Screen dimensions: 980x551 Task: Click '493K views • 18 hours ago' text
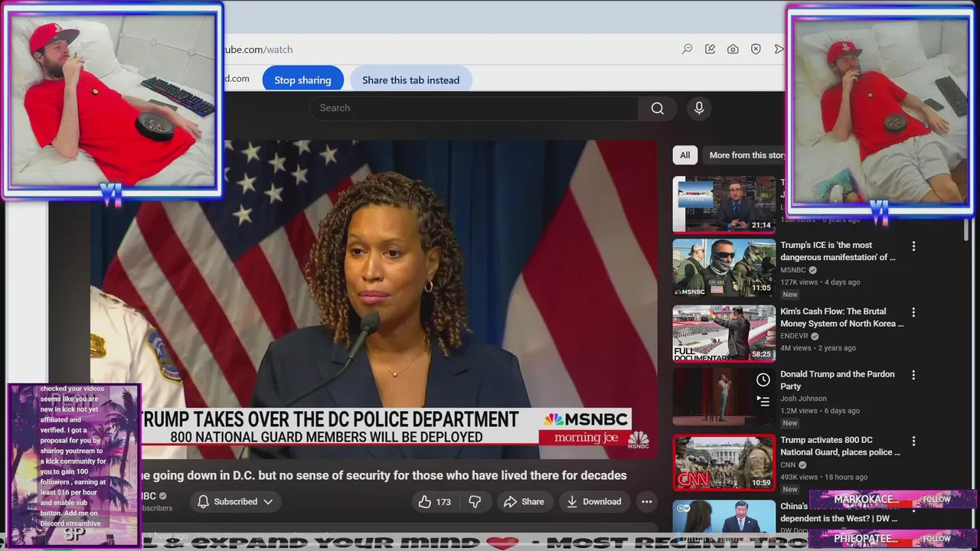[x=823, y=477]
